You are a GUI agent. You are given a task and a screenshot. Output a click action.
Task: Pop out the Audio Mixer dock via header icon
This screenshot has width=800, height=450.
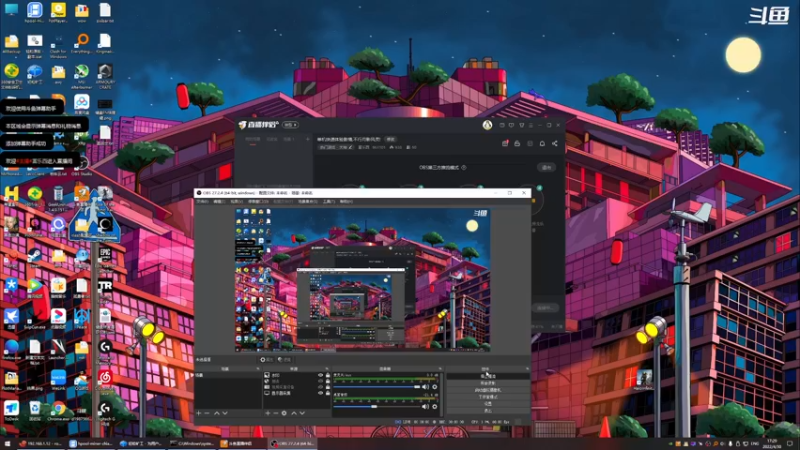[440, 368]
